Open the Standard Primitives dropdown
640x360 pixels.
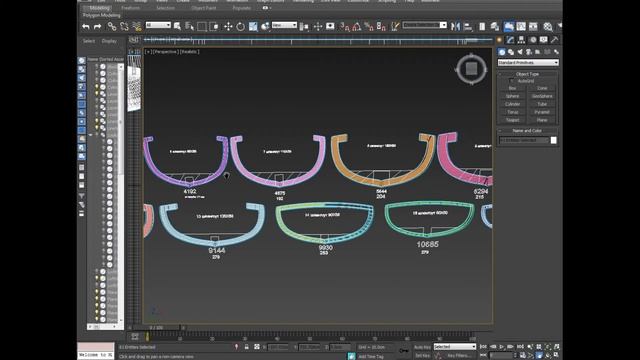pos(528,62)
